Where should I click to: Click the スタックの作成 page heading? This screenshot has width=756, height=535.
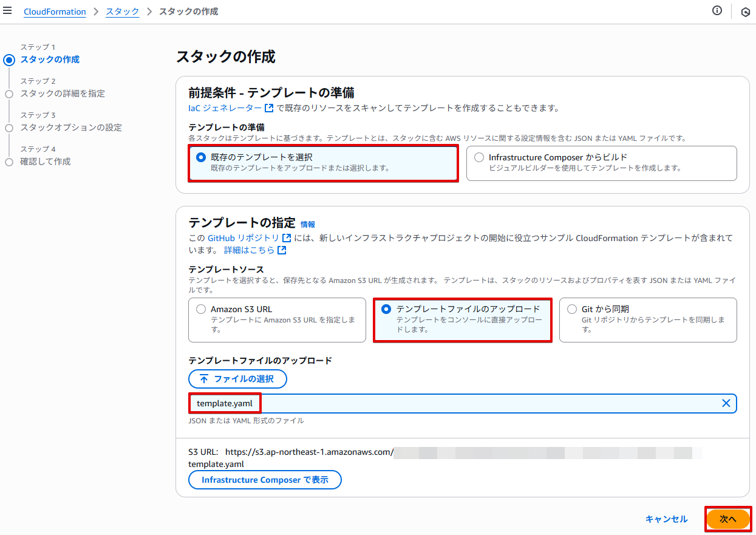225,57
